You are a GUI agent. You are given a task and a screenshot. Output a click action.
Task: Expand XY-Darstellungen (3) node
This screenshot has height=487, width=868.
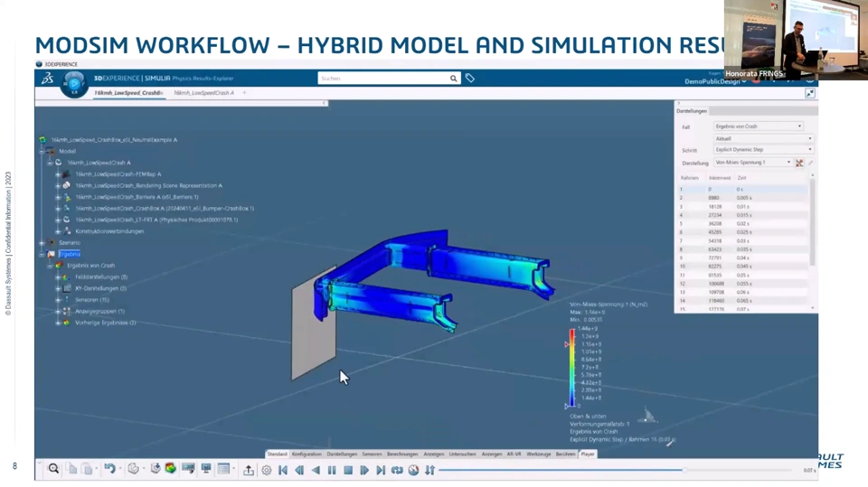click(58, 289)
